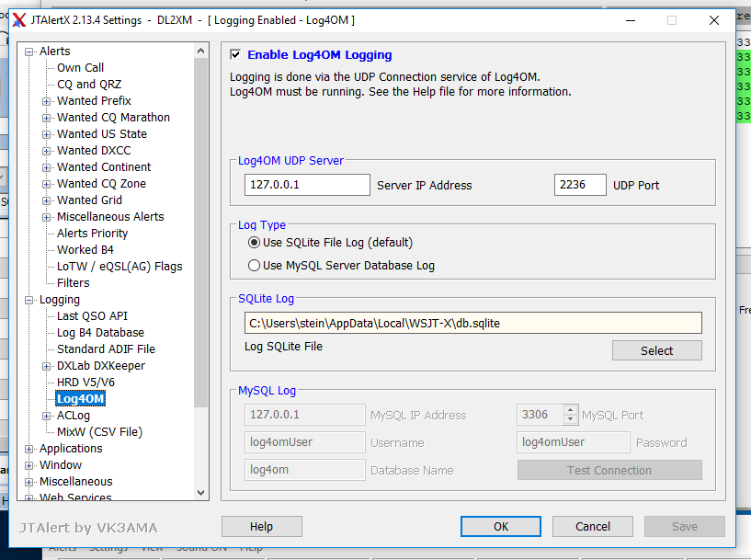751x560 pixels.
Task: Open LoTW / eQSL(AG) Flags settings
Action: pyautogui.click(x=119, y=267)
